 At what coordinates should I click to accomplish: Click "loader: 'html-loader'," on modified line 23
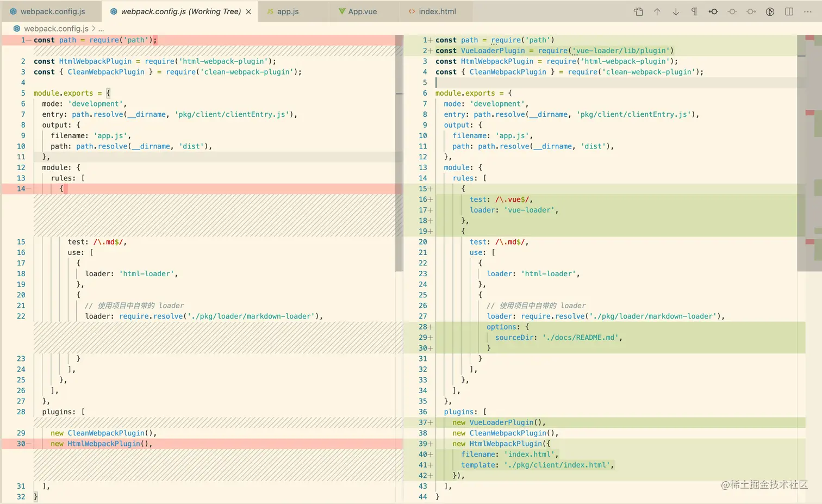533,274
